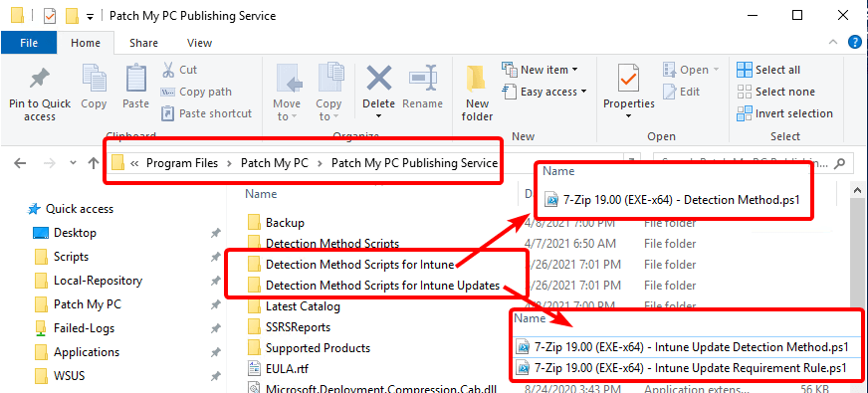
Task: Click the address bar path overflow chevron
Action: [x=134, y=163]
